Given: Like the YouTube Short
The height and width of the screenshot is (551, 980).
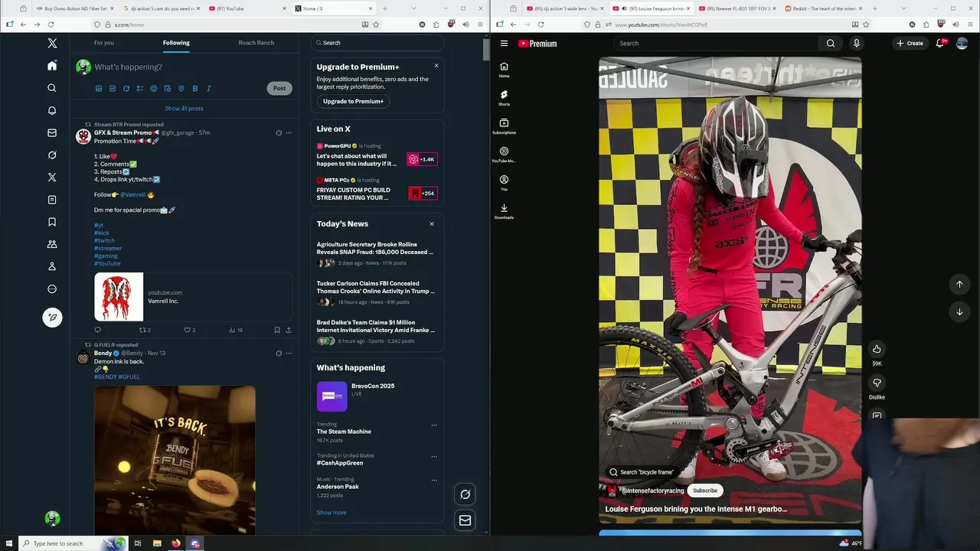Looking at the screenshot, I should point(877,349).
